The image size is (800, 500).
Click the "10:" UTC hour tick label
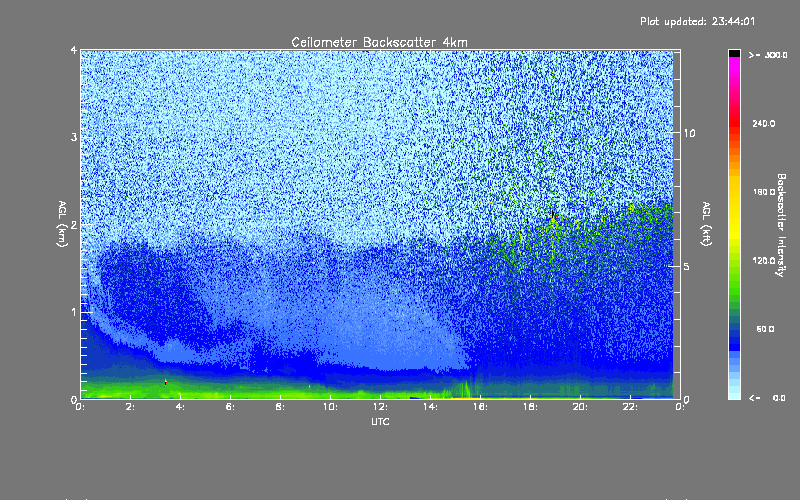coord(330,407)
